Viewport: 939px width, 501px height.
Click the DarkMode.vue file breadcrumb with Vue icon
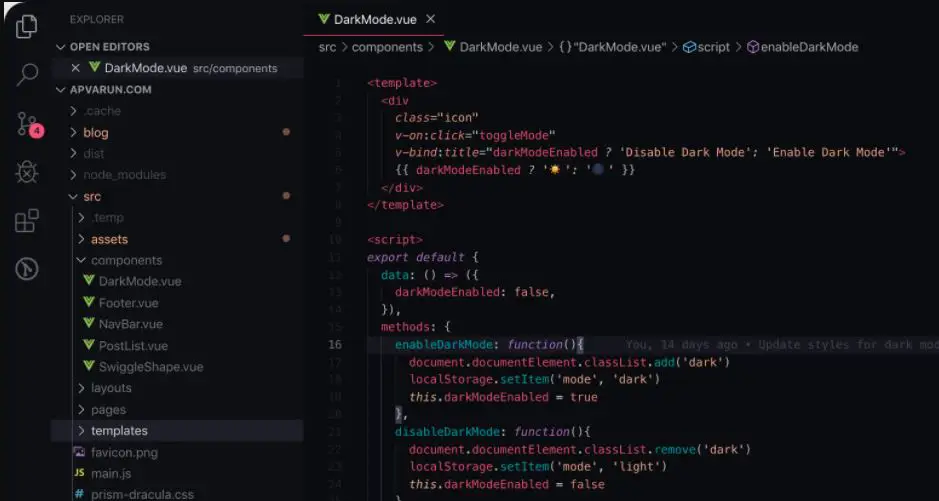click(493, 47)
